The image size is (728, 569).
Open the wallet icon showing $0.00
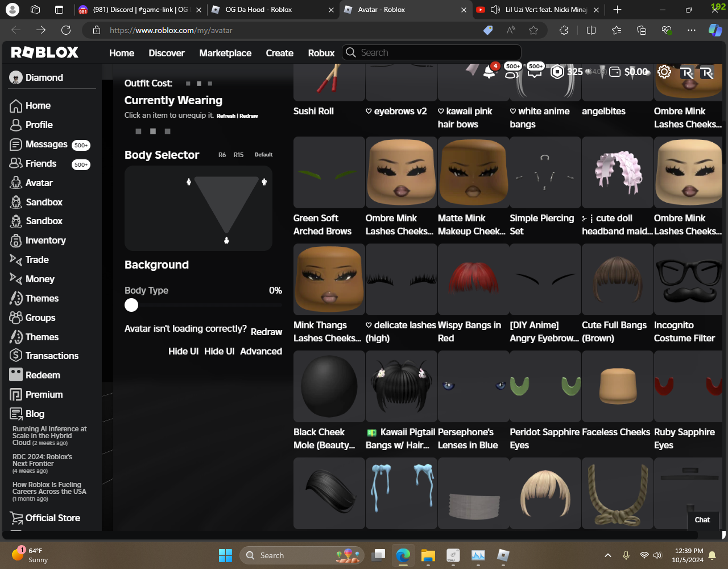(x=615, y=72)
